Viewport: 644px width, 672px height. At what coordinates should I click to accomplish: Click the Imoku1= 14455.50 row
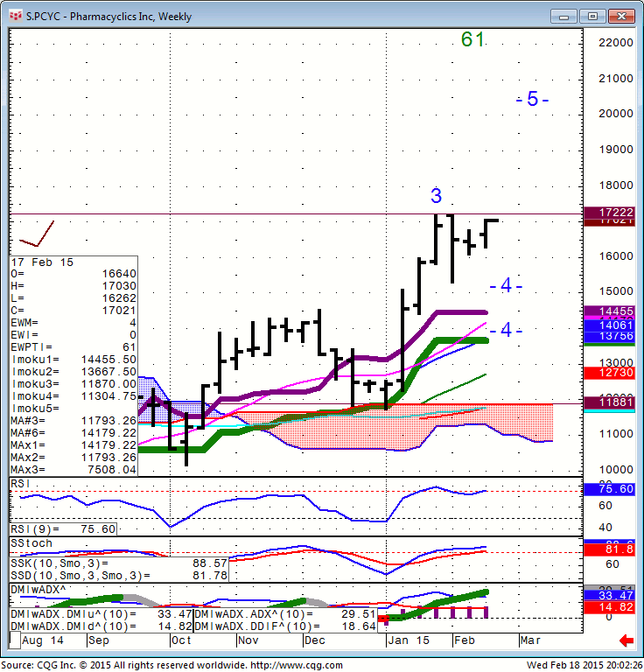(73, 360)
